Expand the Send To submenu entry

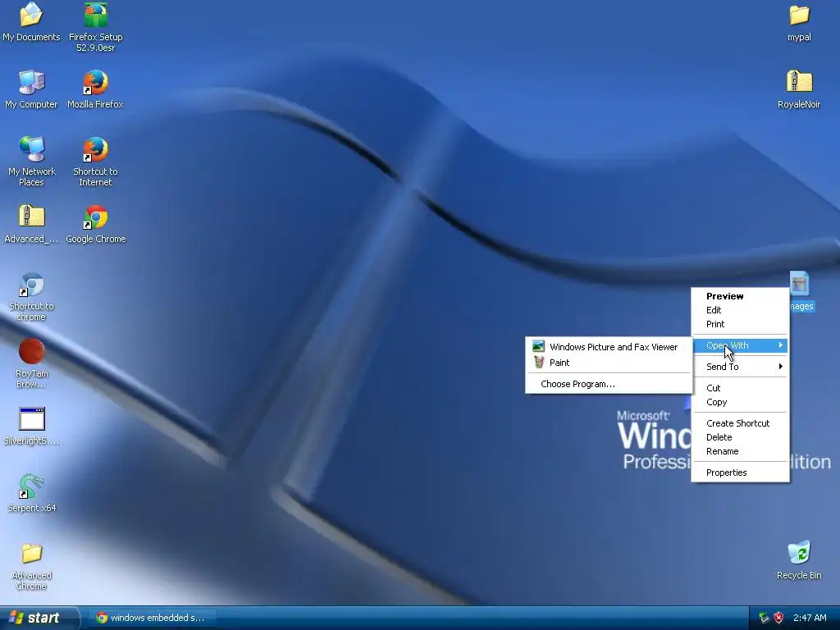click(x=740, y=367)
